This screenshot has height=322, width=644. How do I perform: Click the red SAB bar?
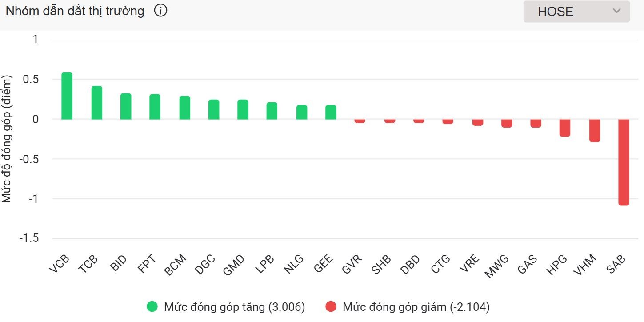click(624, 162)
